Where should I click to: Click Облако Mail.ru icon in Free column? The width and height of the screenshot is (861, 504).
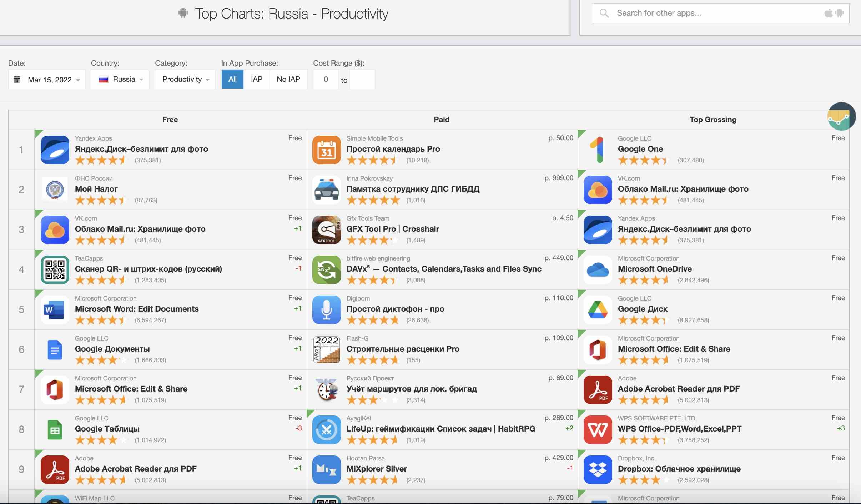click(x=55, y=230)
